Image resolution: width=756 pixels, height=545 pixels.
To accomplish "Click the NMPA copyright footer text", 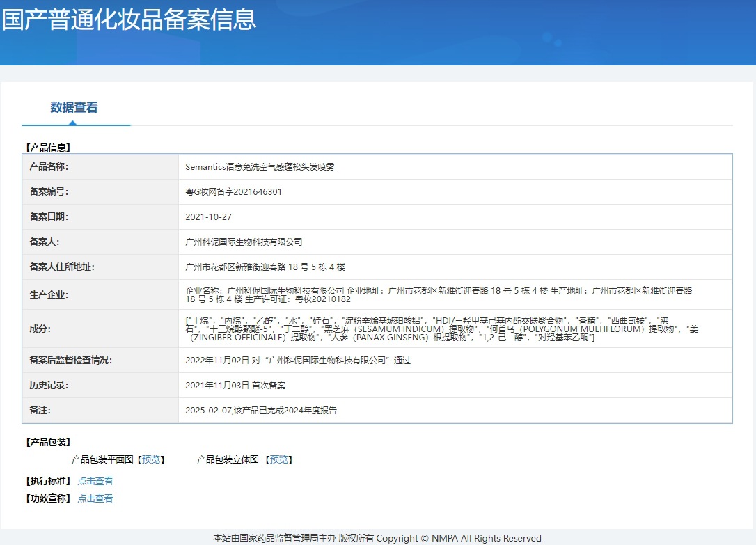I will pos(377,538).
